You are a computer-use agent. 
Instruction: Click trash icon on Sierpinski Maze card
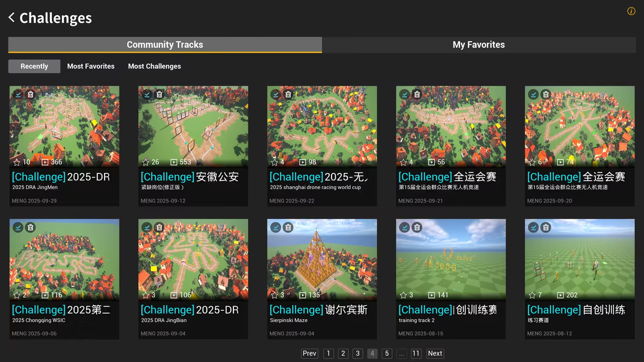[288, 227]
